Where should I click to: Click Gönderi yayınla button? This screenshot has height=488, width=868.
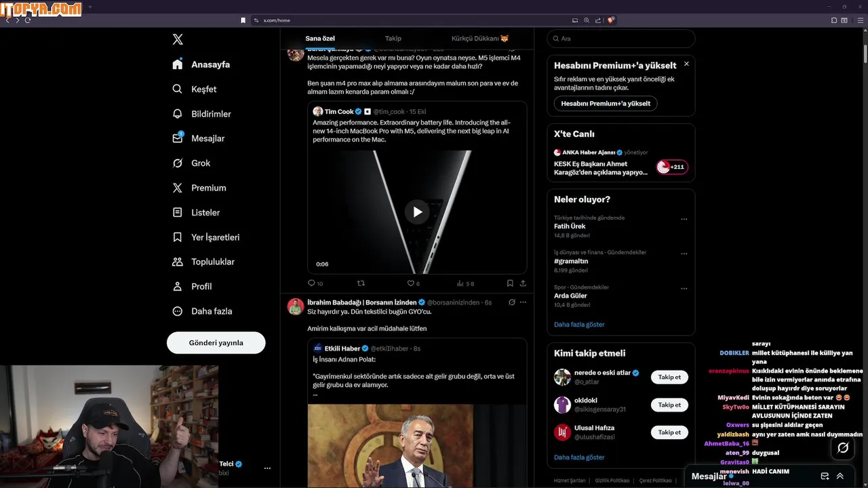(216, 342)
